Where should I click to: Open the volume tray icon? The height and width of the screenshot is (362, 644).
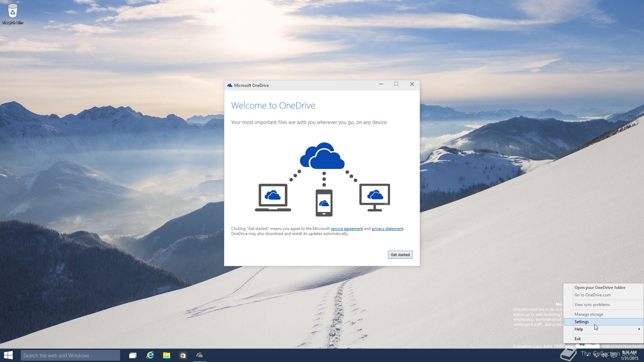[604, 355]
